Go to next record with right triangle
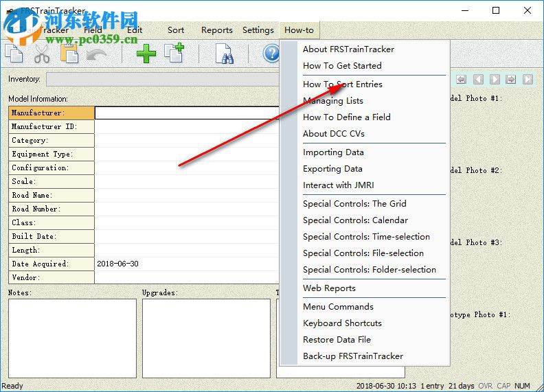 pyautogui.click(x=495, y=80)
